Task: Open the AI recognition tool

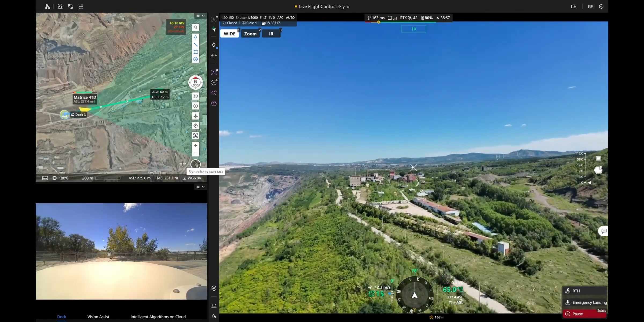Action: 214,72
